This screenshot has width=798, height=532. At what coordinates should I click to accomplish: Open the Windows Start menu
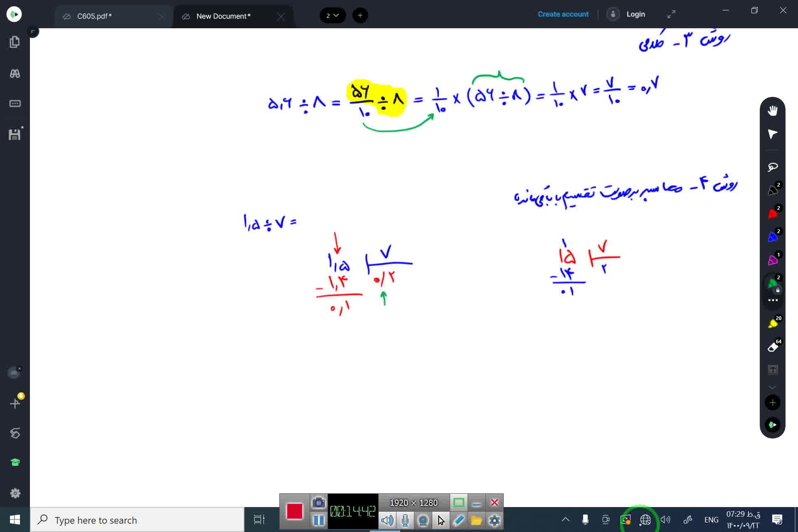[x=15, y=520]
